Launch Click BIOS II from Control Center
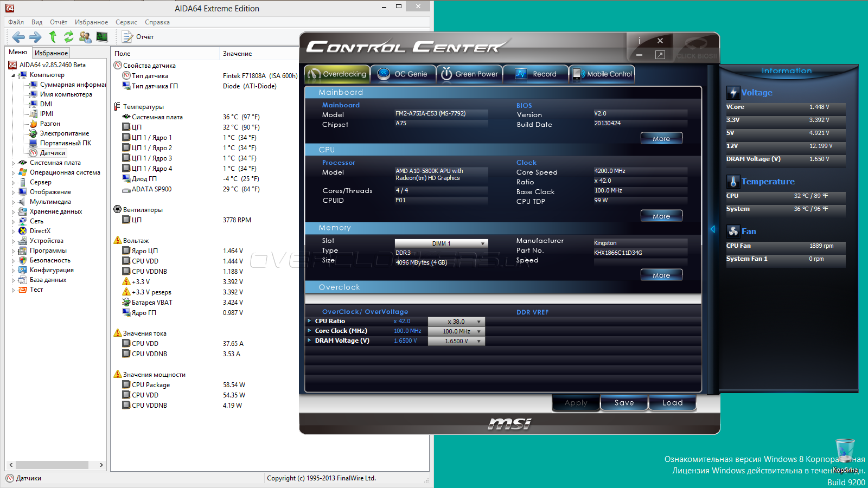This screenshot has height=488, width=868. pos(697,48)
